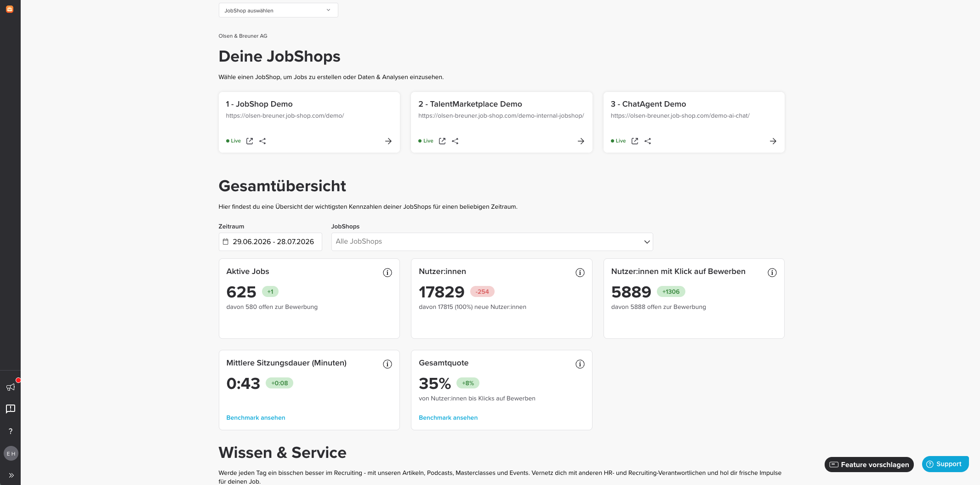Share the TalentMarketplace Demo shop

(x=455, y=141)
